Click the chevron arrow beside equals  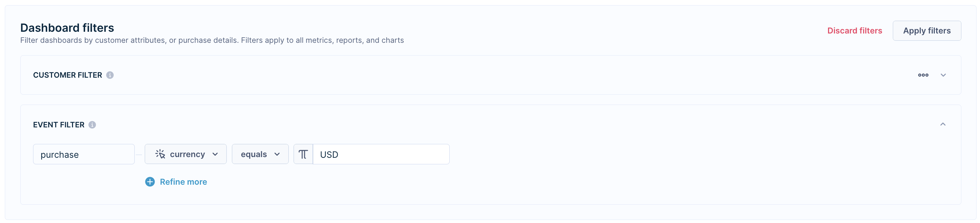(277, 154)
